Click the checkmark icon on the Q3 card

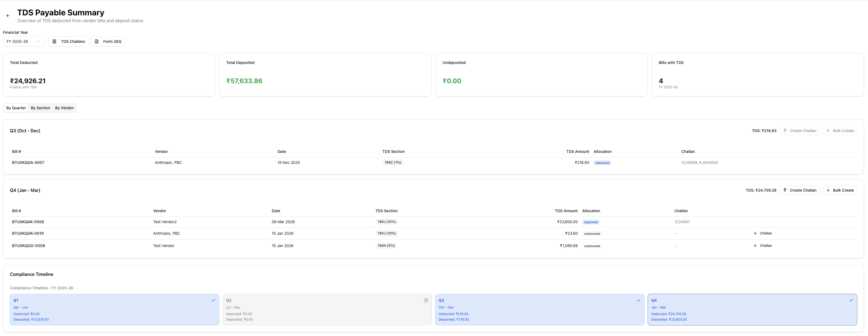[639, 300]
